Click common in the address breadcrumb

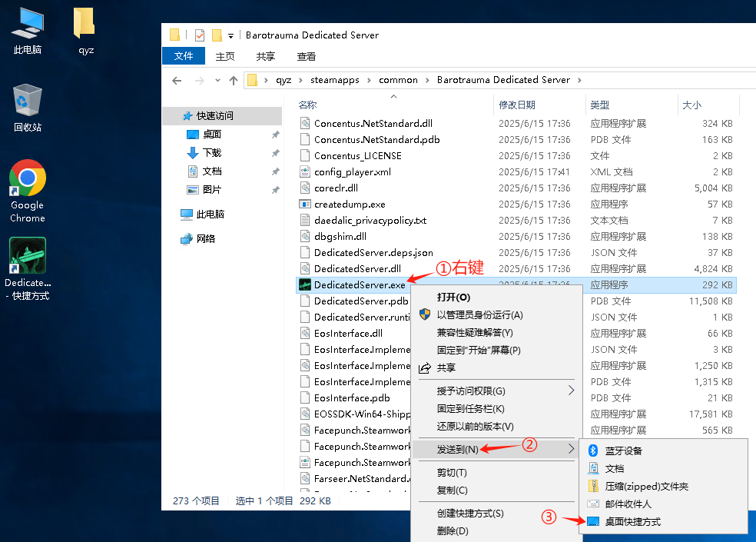pyautogui.click(x=398, y=80)
